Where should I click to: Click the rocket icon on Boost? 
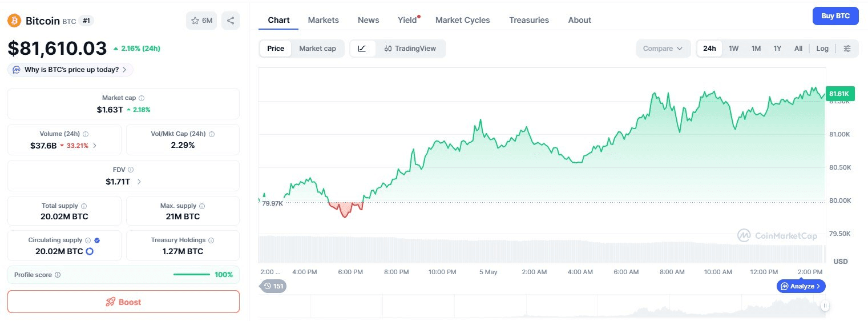(111, 302)
